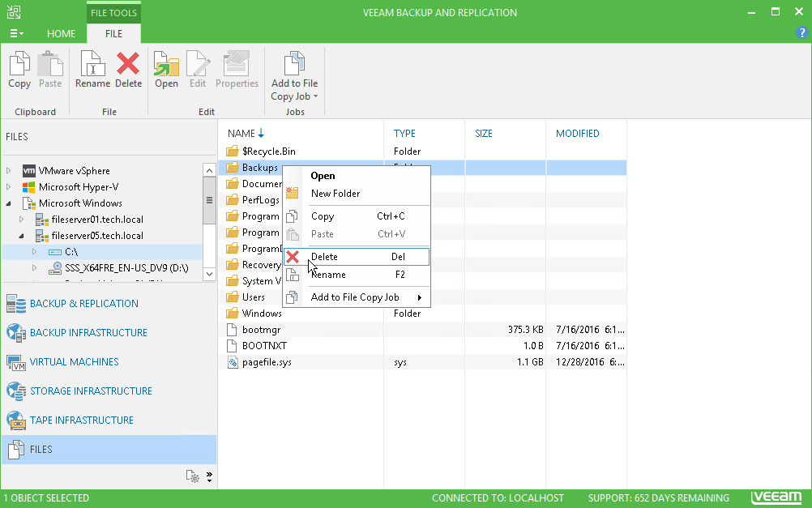Viewport: 812px width, 508px height.
Task: Sort by the MODIFIED column header
Action: pos(578,133)
